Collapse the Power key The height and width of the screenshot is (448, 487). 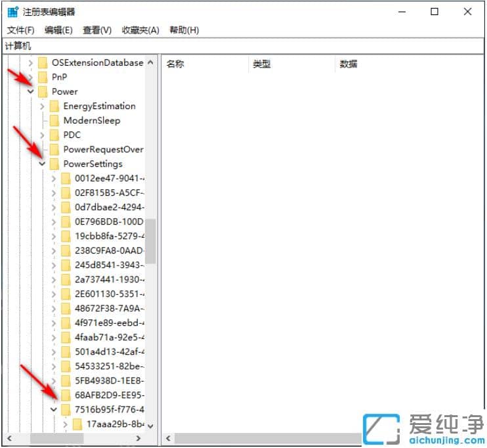click(x=30, y=91)
